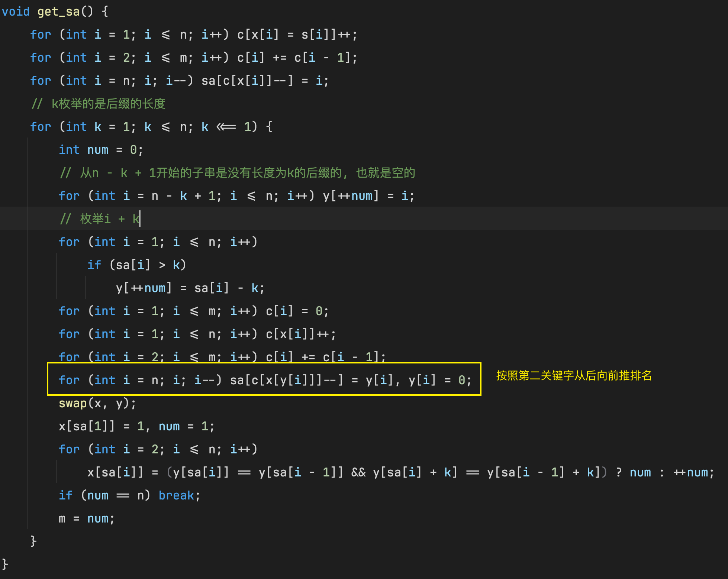Click the 'if (sa[i] > k)' condition

(x=136, y=265)
